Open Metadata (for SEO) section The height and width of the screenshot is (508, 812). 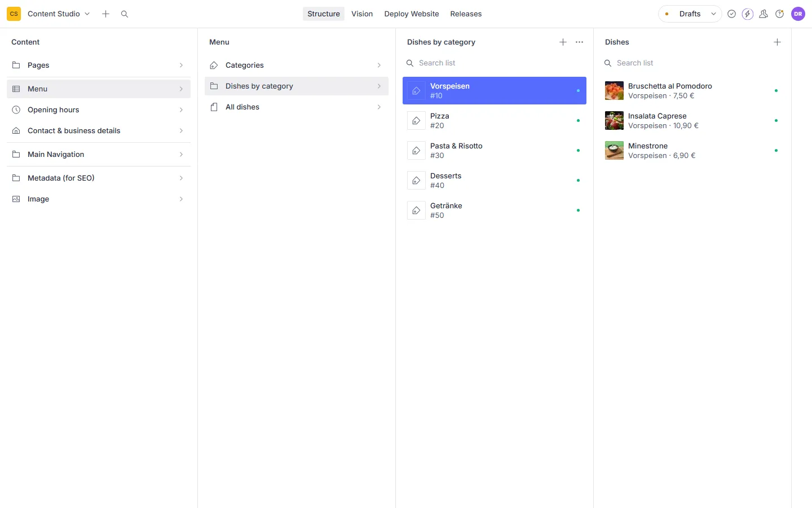(99, 178)
